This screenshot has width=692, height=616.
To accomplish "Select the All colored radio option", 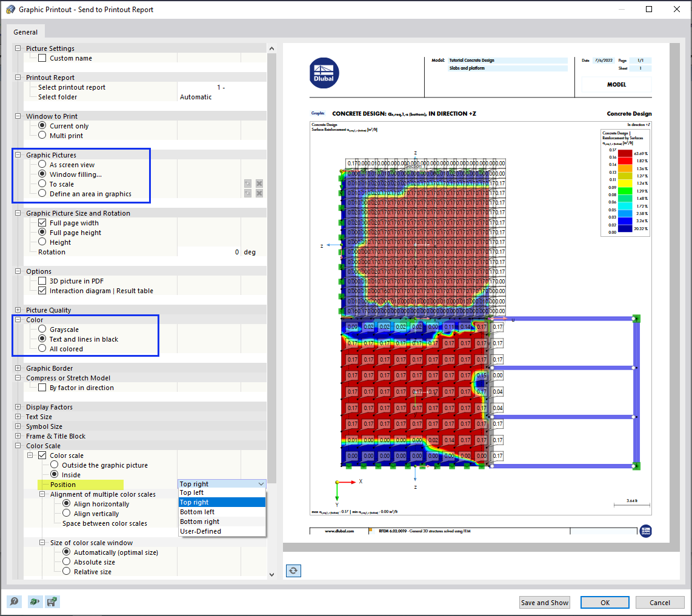I will (x=42, y=348).
